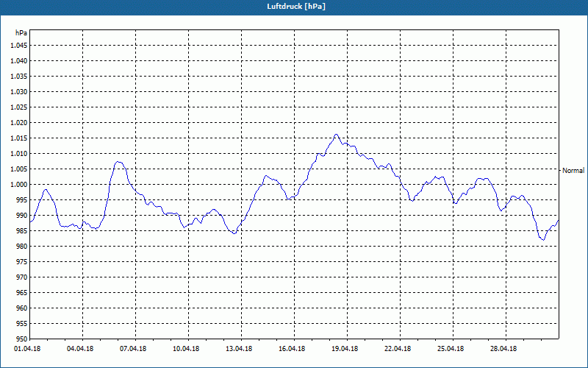This screenshot has width=588, height=368.
Task: Click the y-axis value 1.010
Action: (x=19, y=154)
